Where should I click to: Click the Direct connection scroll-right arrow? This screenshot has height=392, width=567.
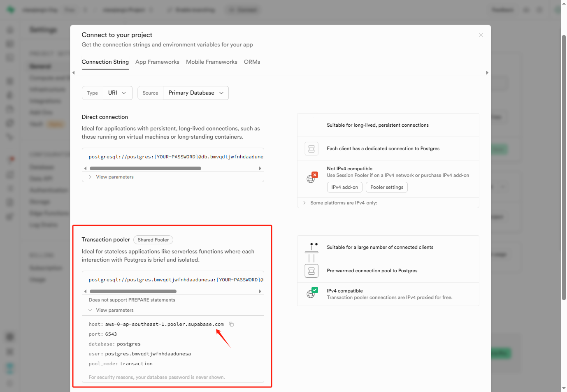[260, 168]
